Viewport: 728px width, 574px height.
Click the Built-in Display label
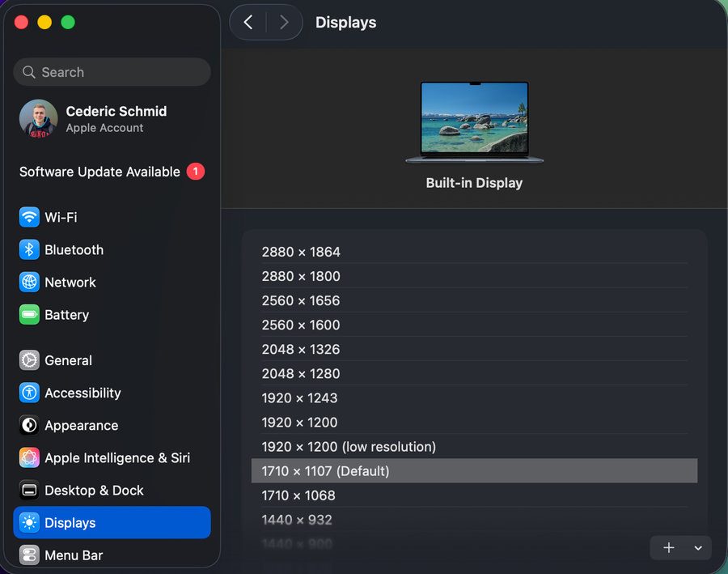click(474, 183)
